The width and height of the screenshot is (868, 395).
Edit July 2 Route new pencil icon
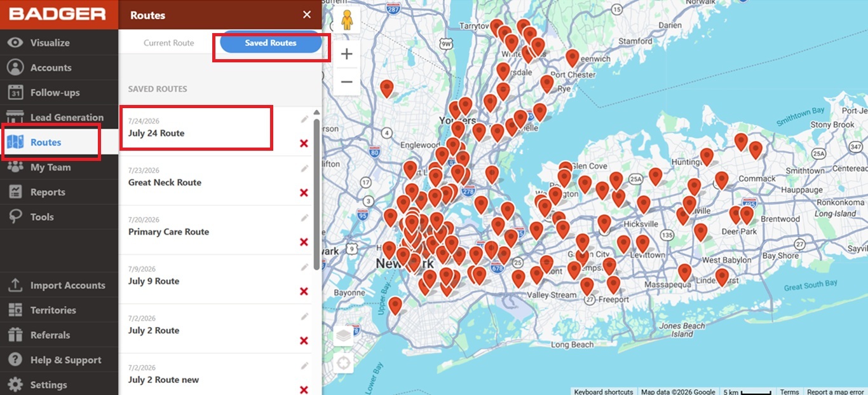coord(305,366)
